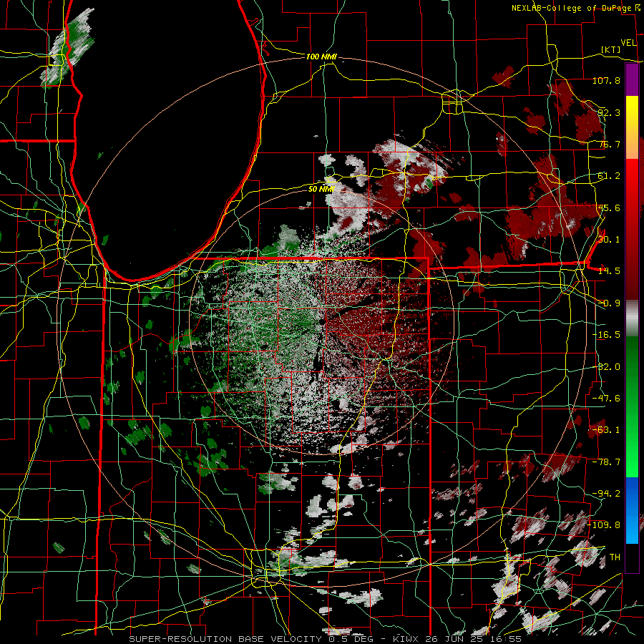Select the 14.5 velocity scale value

point(609,271)
